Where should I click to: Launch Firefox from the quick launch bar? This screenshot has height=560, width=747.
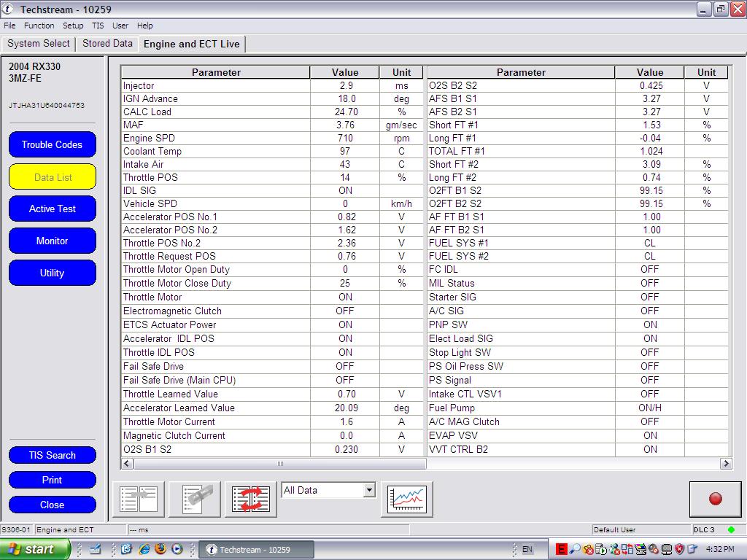tap(160, 549)
